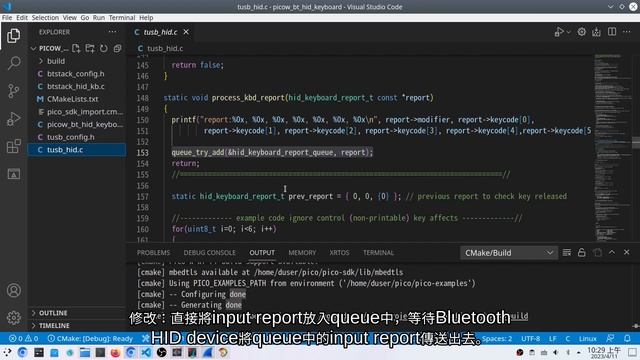Open the View menu
Screen dimensions: 640x360
pyautogui.click(x=69, y=18)
